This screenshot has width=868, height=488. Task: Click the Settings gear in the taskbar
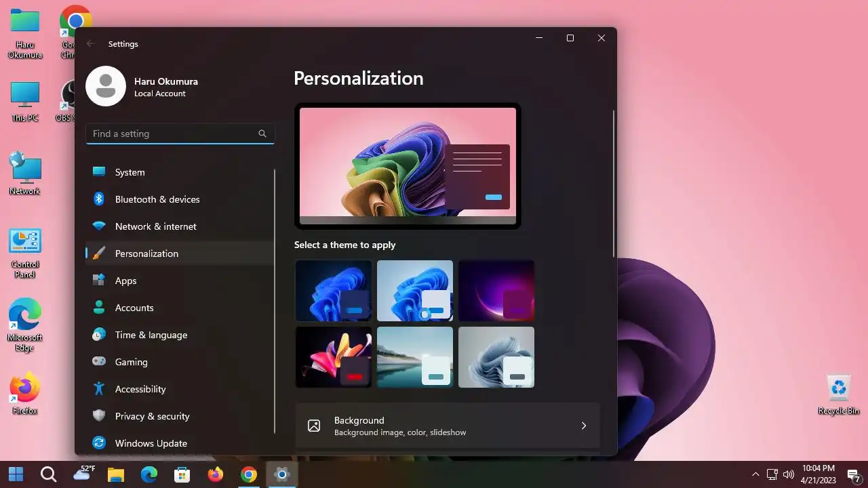pos(282,474)
